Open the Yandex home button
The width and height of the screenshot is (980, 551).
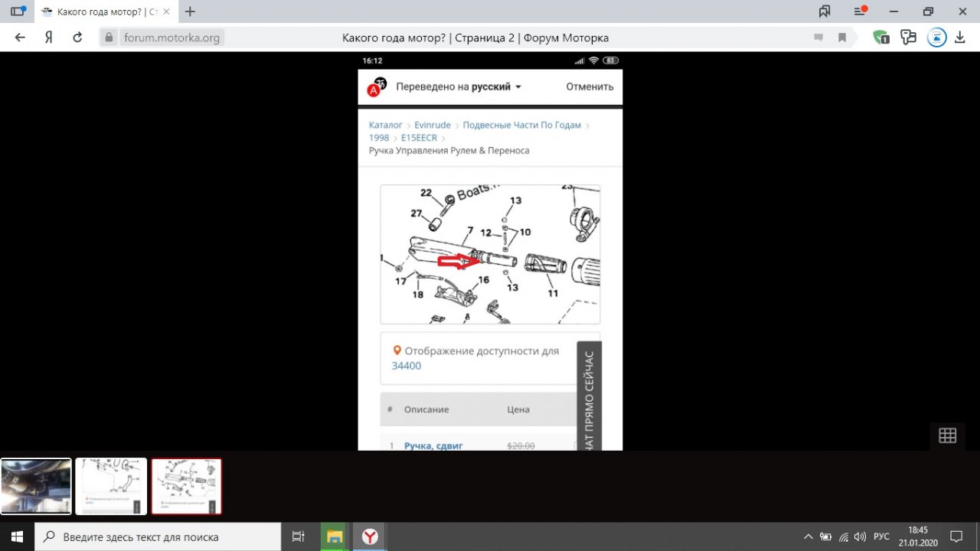(48, 37)
